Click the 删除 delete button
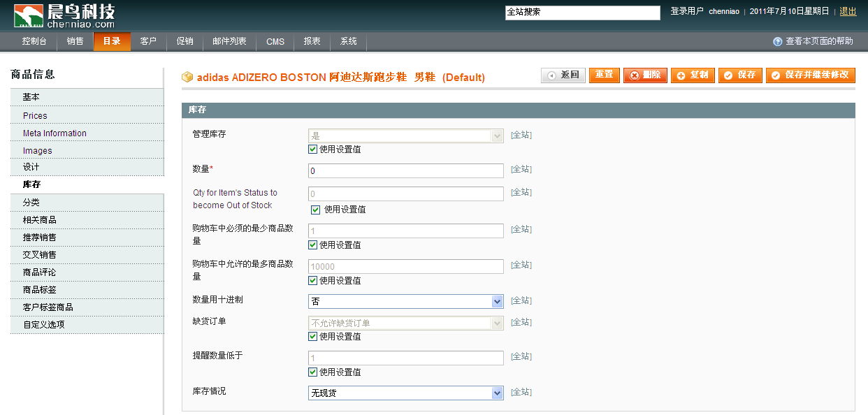This screenshot has width=868, height=415. [645, 75]
